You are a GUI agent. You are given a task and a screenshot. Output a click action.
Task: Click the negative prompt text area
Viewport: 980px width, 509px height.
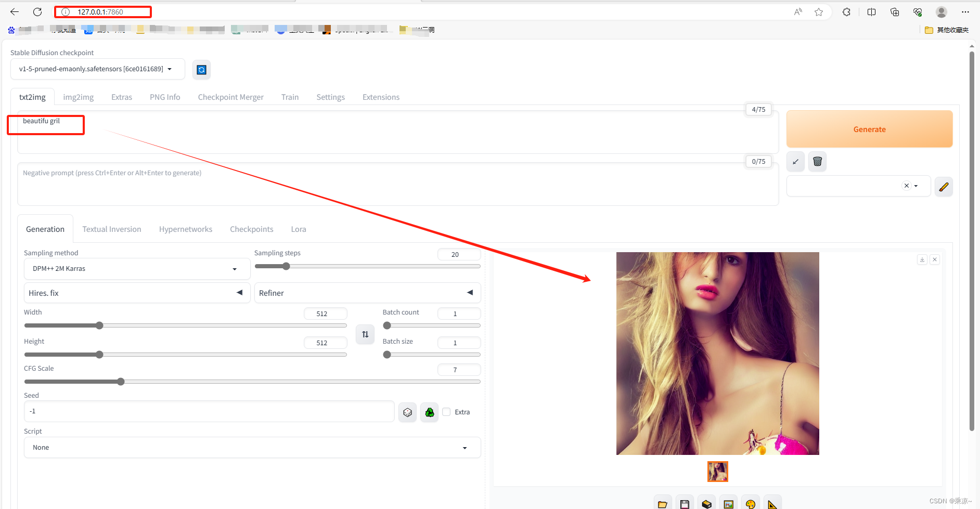point(398,184)
